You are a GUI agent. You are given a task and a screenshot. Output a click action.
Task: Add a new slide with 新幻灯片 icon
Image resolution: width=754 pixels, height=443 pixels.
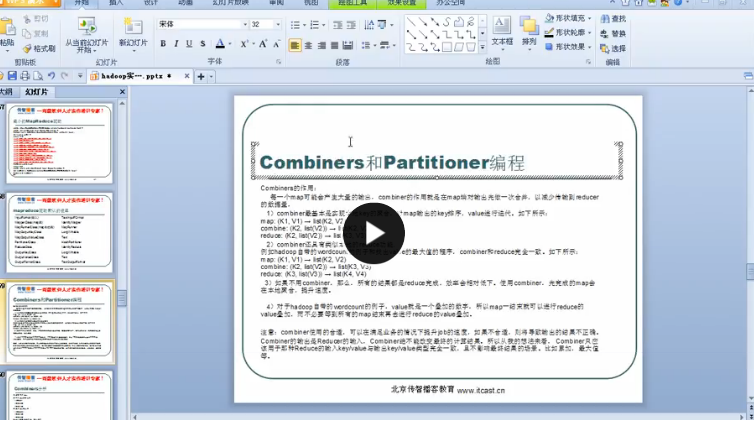pyautogui.click(x=133, y=27)
